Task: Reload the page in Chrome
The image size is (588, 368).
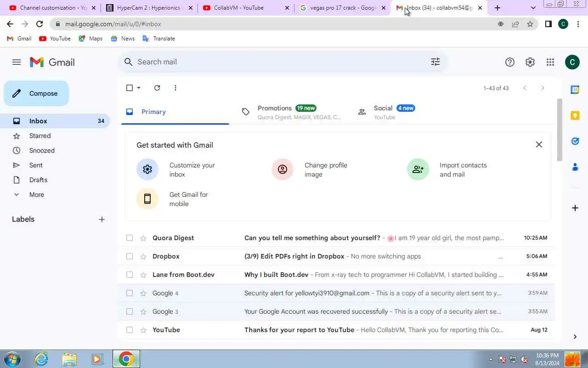Action: (40, 24)
